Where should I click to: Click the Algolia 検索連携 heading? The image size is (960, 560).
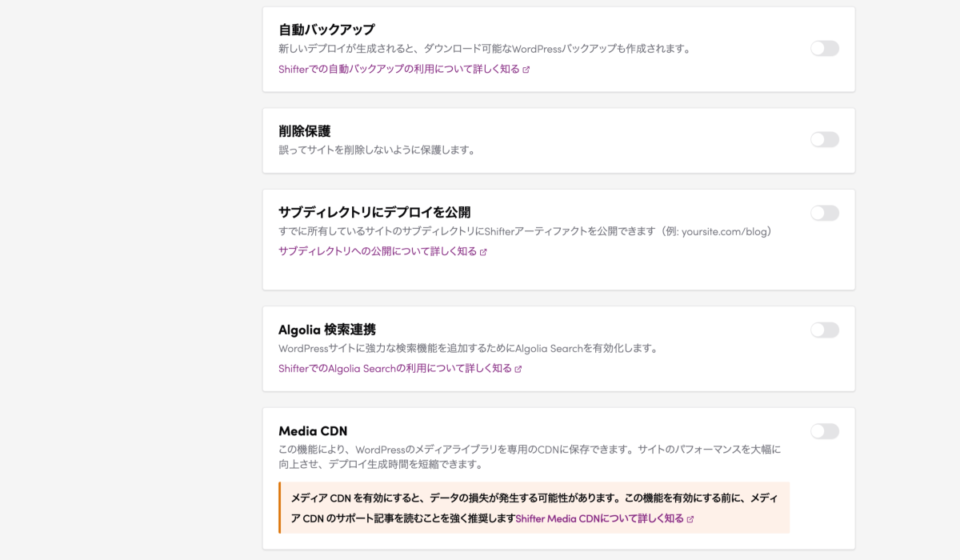pos(327,330)
